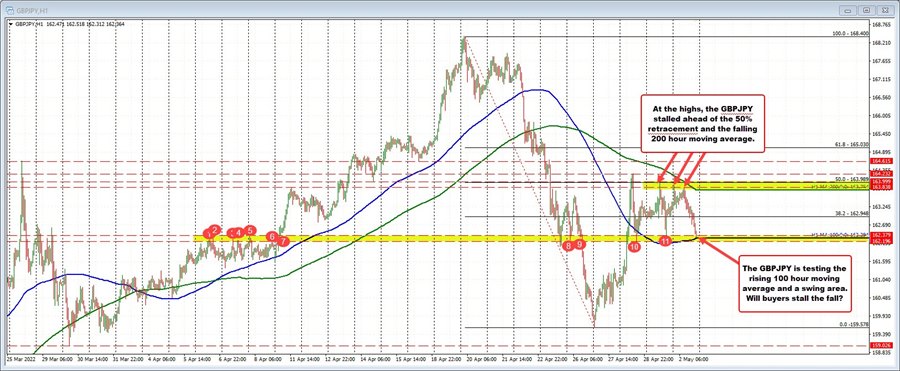Click the red 162.379 price tag
The image size is (900, 371).
(882, 235)
